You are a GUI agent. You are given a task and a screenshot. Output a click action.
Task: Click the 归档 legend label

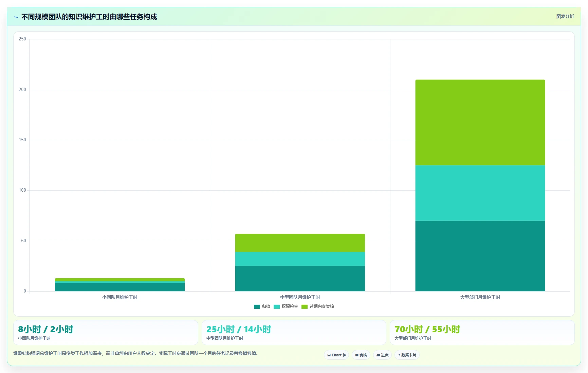pyautogui.click(x=266, y=306)
